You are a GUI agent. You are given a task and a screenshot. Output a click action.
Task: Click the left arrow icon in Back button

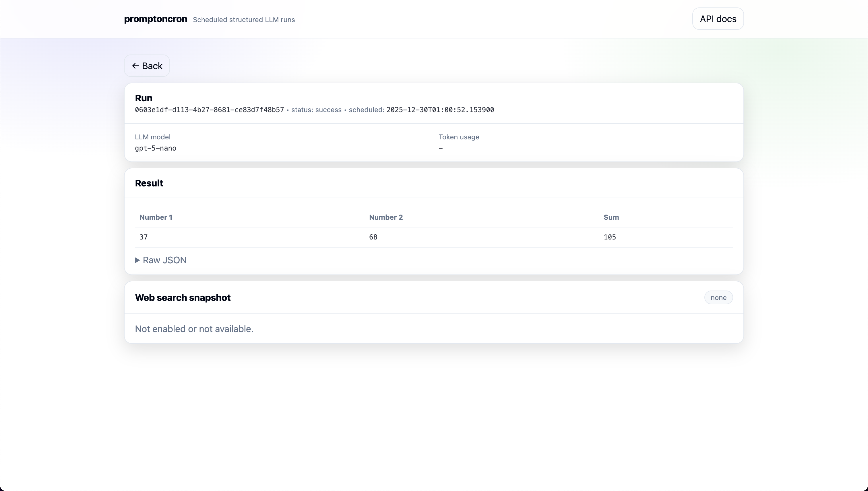pos(136,66)
